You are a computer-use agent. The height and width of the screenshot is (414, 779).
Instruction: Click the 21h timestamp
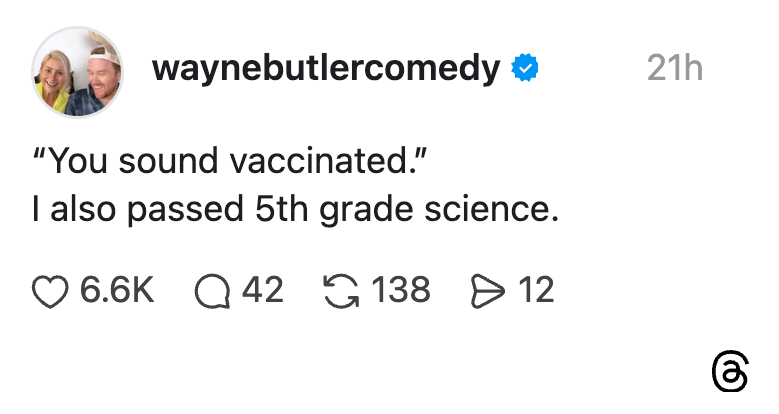click(674, 68)
